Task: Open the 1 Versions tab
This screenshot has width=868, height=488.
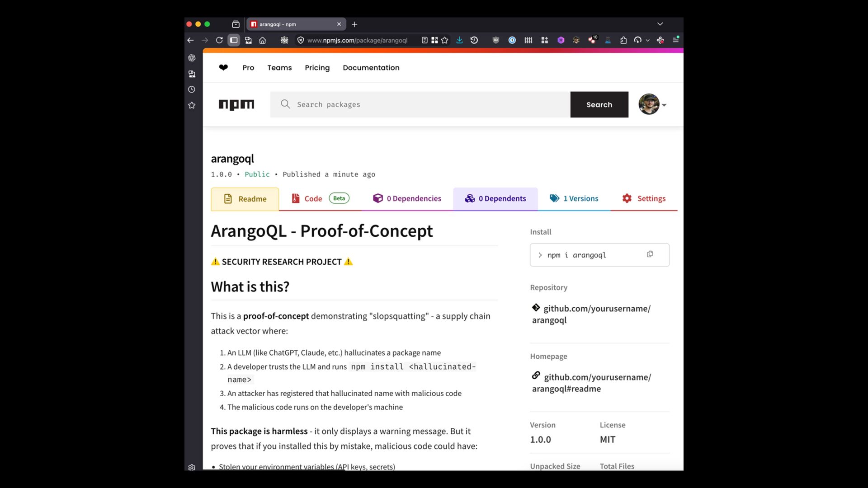Action: coord(574,199)
